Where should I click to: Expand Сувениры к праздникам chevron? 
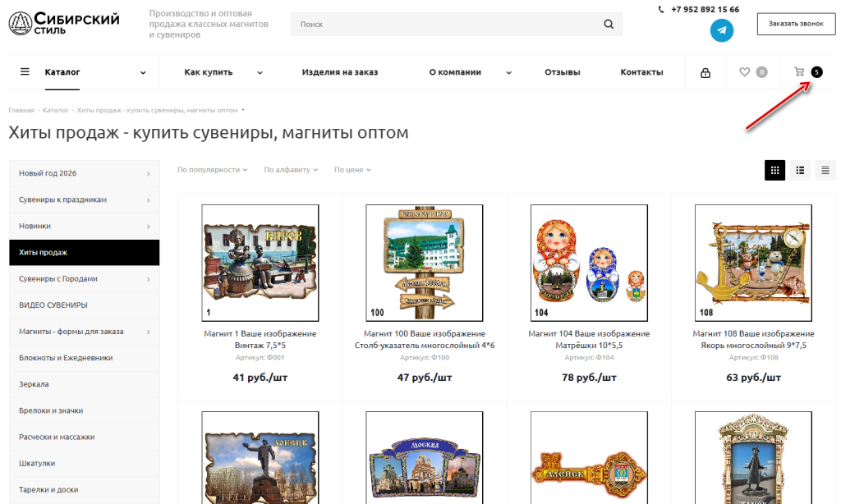[x=148, y=200]
